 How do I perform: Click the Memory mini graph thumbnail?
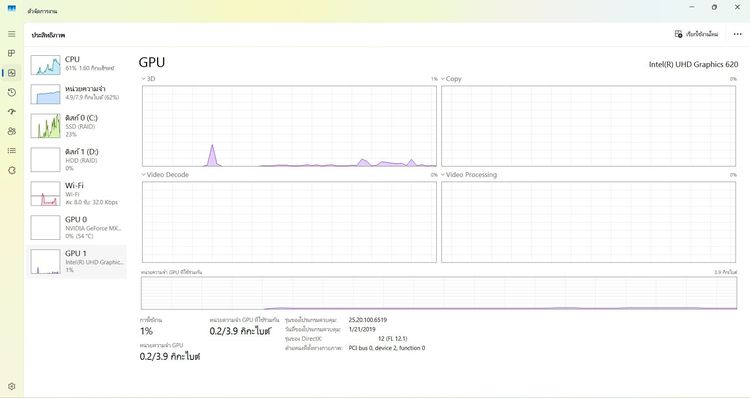[x=45, y=94]
